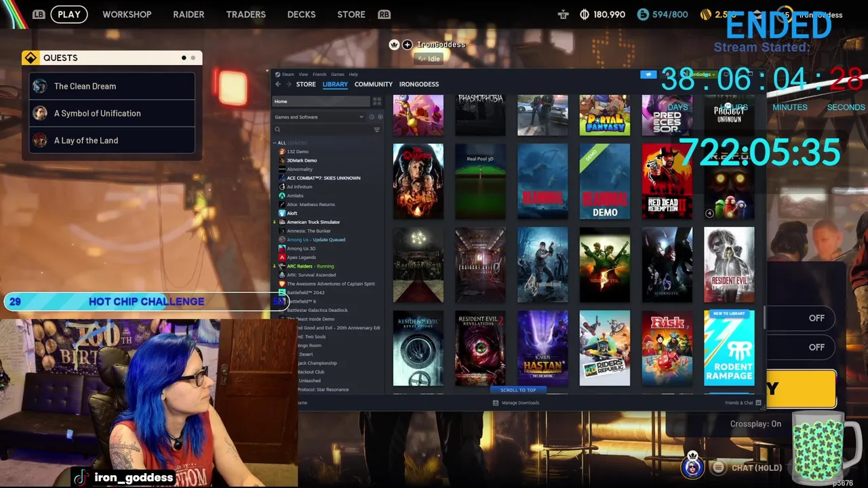Open the Help menu
This screenshot has width=868, height=488.
coord(353,74)
